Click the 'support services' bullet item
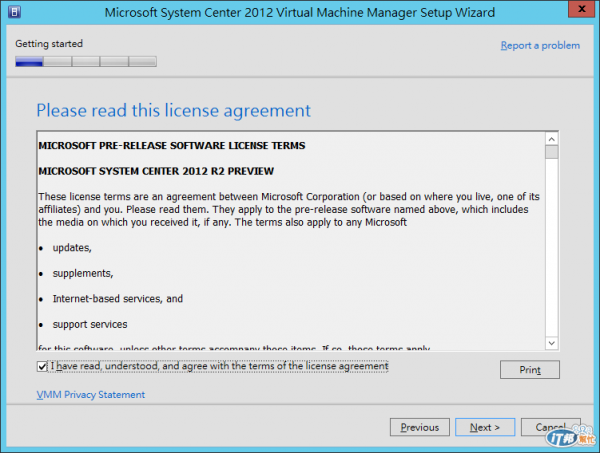 point(90,324)
